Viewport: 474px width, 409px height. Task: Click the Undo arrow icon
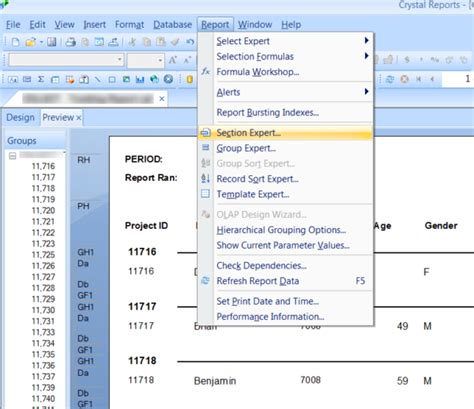(190, 42)
